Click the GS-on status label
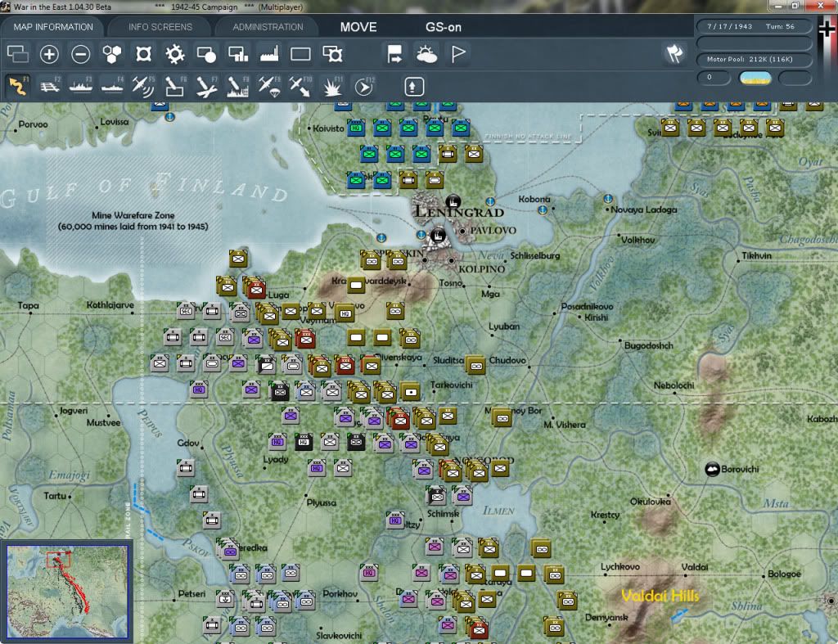The image size is (838, 644). (444, 27)
